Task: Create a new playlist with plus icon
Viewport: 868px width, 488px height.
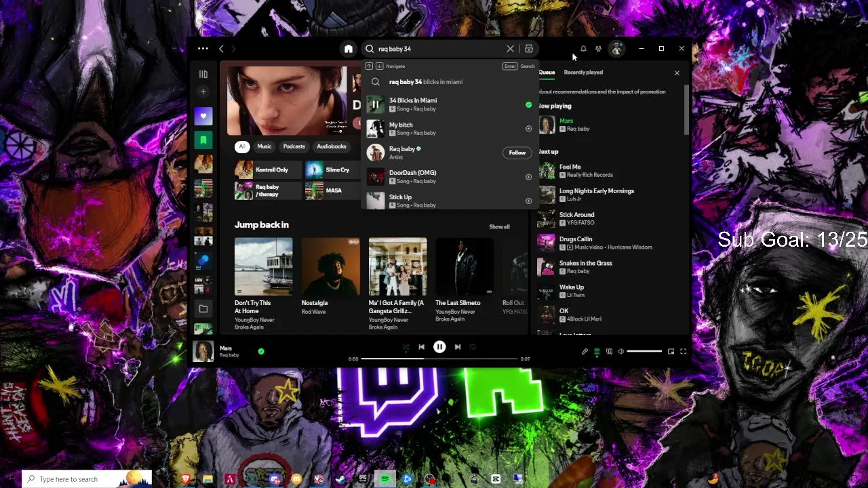Action: [203, 91]
